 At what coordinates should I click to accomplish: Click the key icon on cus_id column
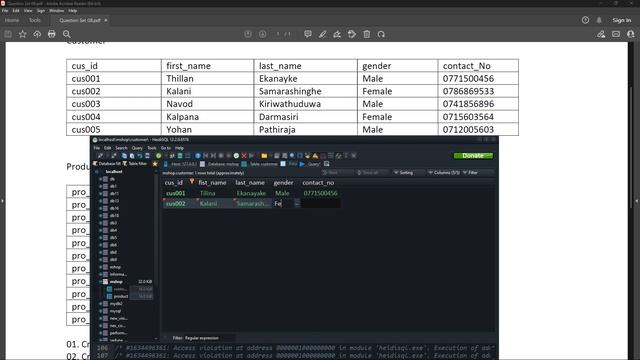click(191, 182)
